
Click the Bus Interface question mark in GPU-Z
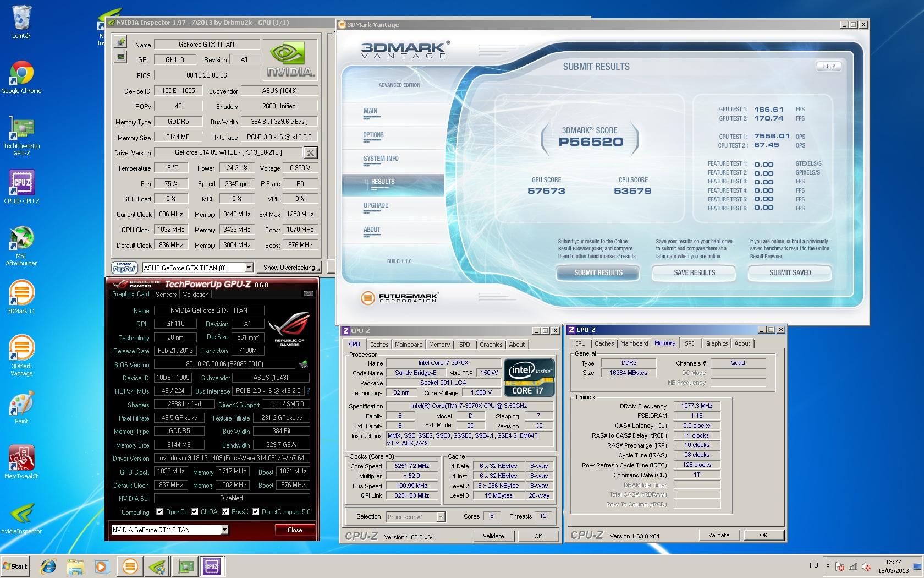tap(308, 391)
